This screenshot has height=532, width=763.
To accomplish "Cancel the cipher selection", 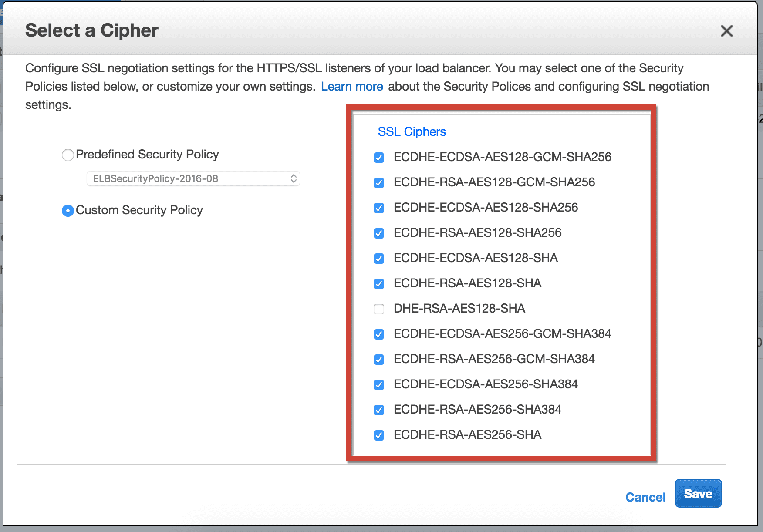I will 645,497.
